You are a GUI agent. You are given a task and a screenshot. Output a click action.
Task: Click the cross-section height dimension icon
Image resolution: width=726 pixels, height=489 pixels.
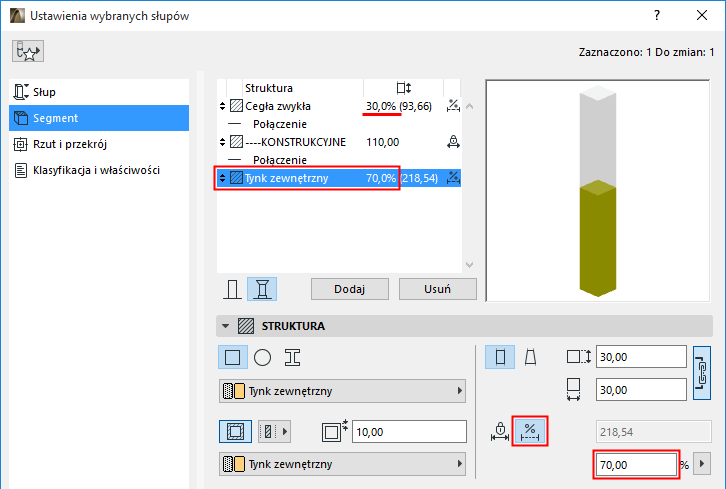point(579,357)
